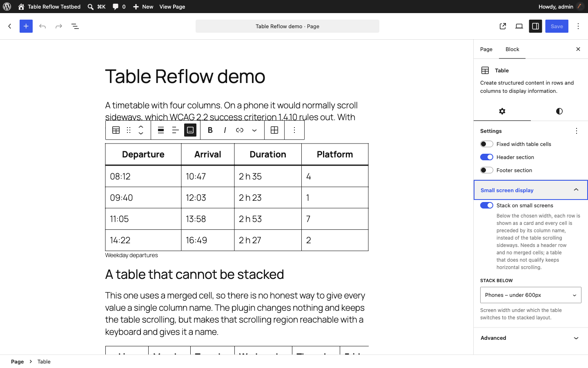The width and height of the screenshot is (588, 368).
Task: Switch to the Styles half-circle tab
Action: (559, 111)
